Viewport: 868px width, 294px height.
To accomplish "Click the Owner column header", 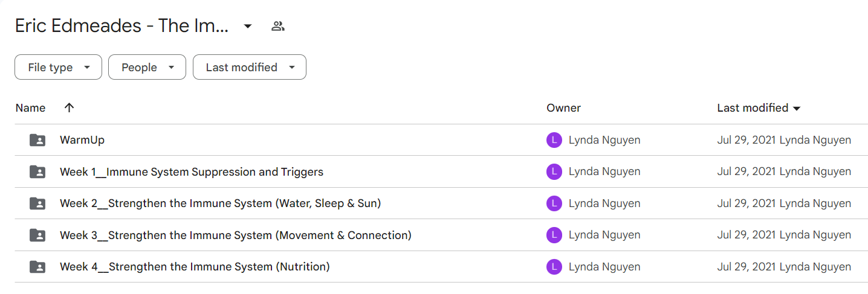I will click(564, 108).
